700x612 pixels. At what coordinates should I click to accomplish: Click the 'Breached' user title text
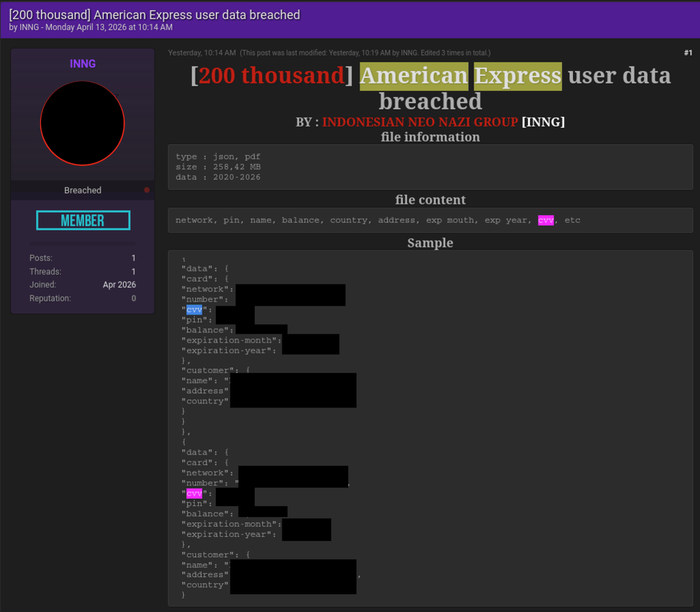pos(83,190)
